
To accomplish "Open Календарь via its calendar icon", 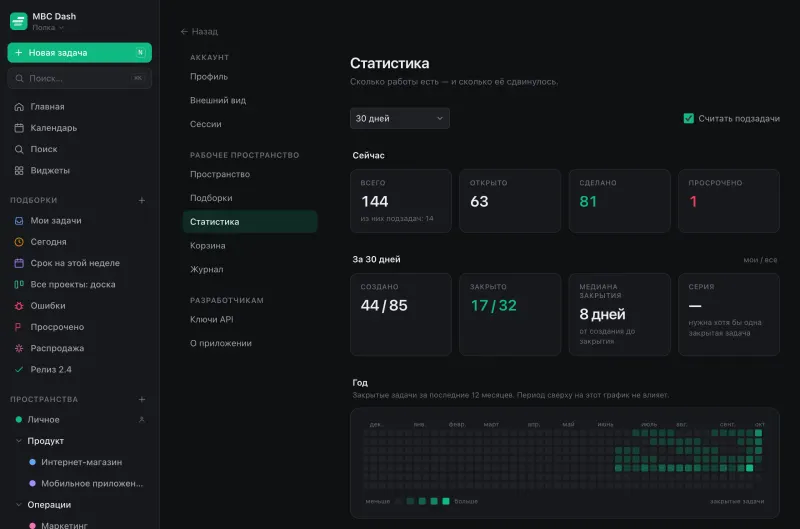I will pyautogui.click(x=19, y=128).
